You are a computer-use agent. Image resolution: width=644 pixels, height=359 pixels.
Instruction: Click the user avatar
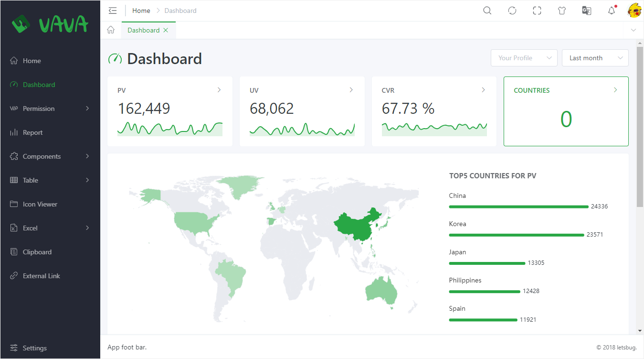click(634, 11)
